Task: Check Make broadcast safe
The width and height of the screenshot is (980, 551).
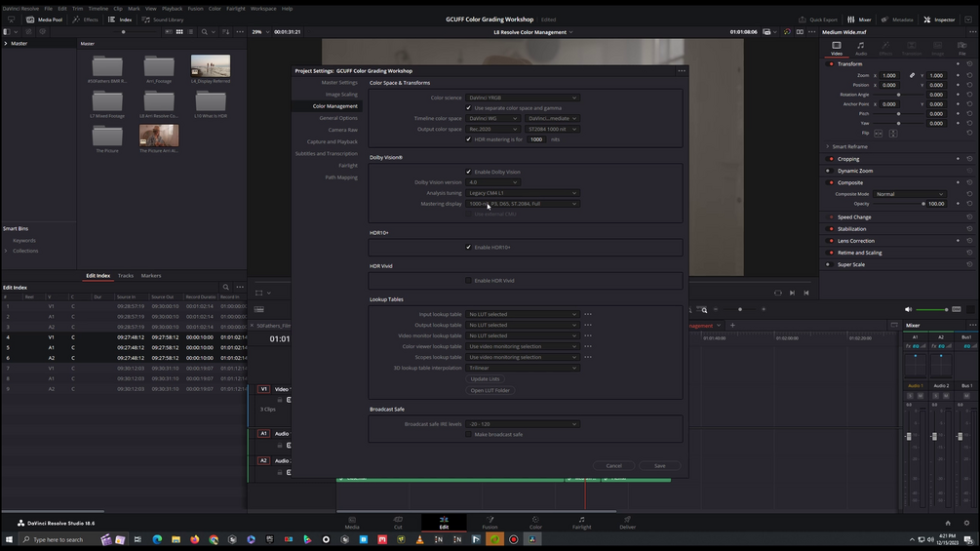Action: pos(469,434)
